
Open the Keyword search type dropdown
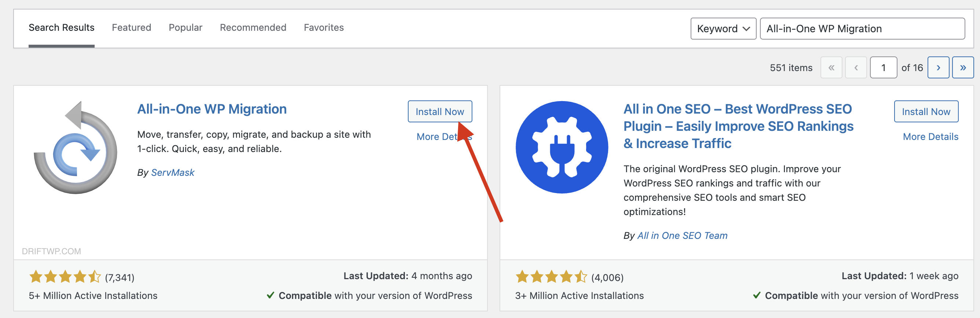coord(723,29)
